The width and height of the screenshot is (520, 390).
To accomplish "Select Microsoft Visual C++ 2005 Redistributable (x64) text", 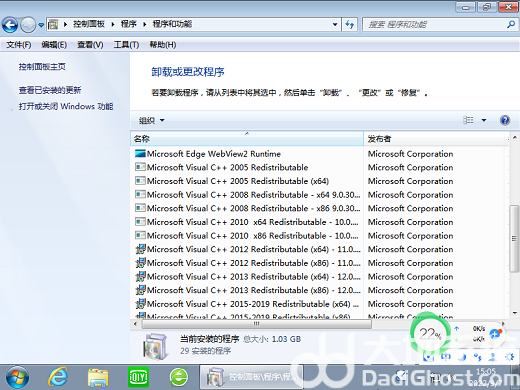I will [x=238, y=181].
